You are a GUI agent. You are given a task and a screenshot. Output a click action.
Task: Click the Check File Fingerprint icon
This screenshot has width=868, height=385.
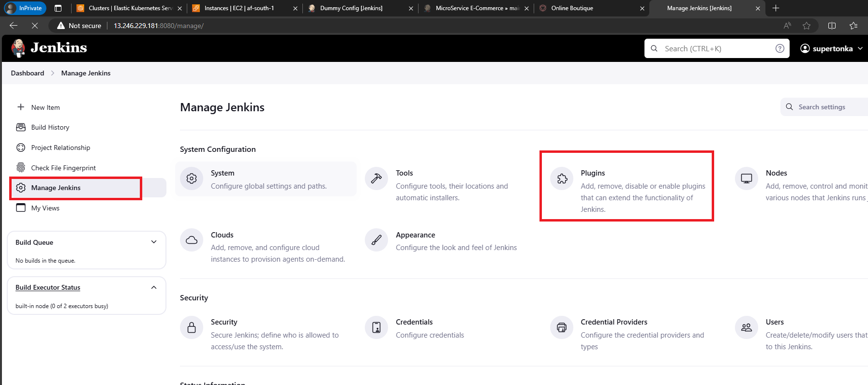21,168
